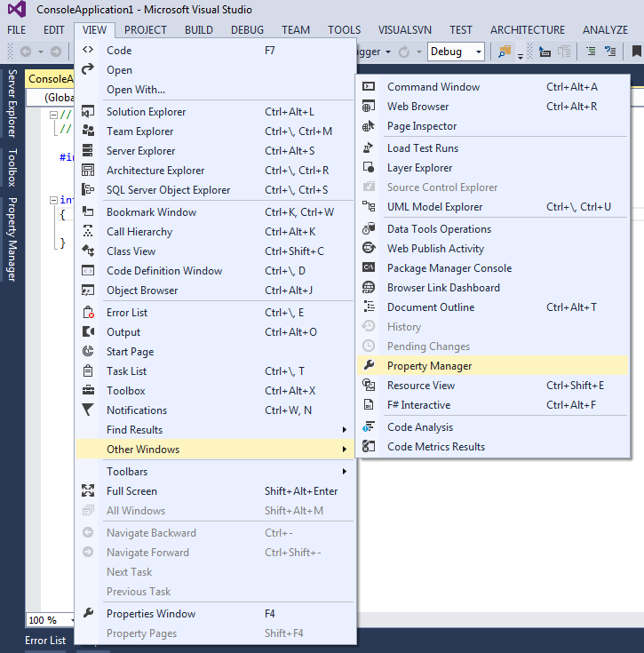Select Open With... menu entry

[x=215, y=90]
